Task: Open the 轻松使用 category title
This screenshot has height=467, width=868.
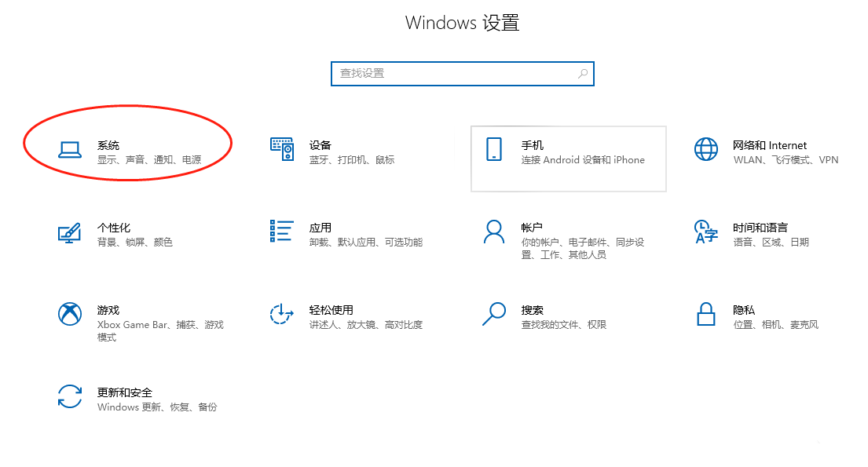Action: (331, 310)
